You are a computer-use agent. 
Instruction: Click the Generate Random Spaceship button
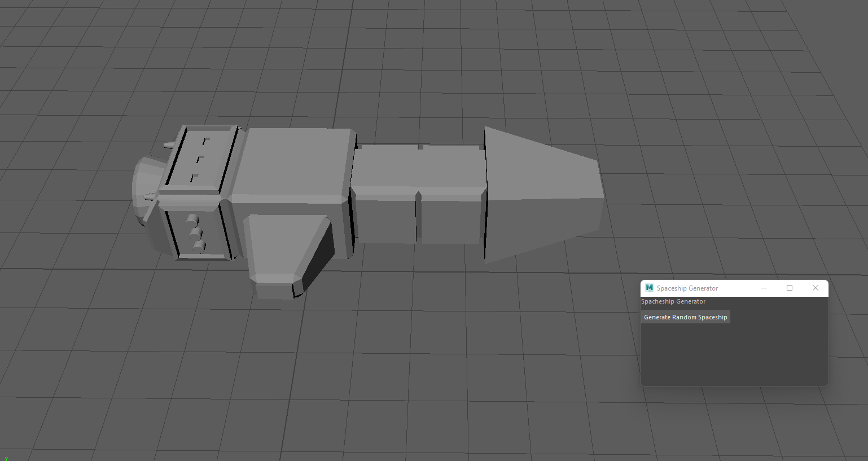point(686,317)
